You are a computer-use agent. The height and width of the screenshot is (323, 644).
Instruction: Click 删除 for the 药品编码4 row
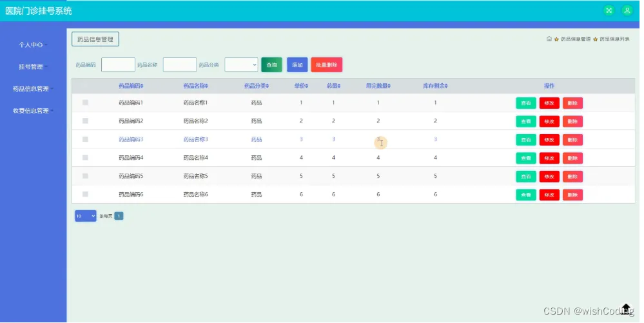[572, 158]
